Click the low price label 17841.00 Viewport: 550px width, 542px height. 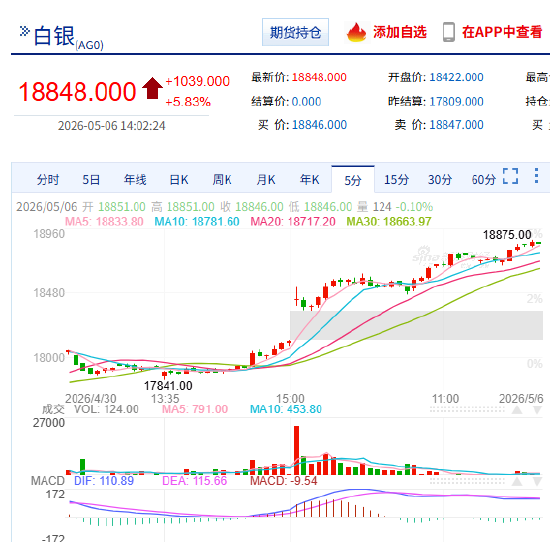(x=168, y=386)
